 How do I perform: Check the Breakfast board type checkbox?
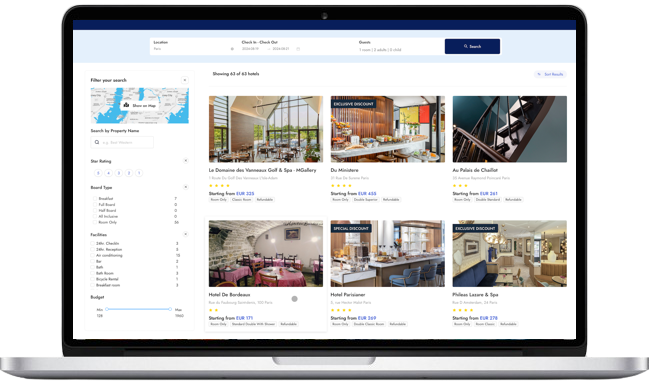[95, 199]
